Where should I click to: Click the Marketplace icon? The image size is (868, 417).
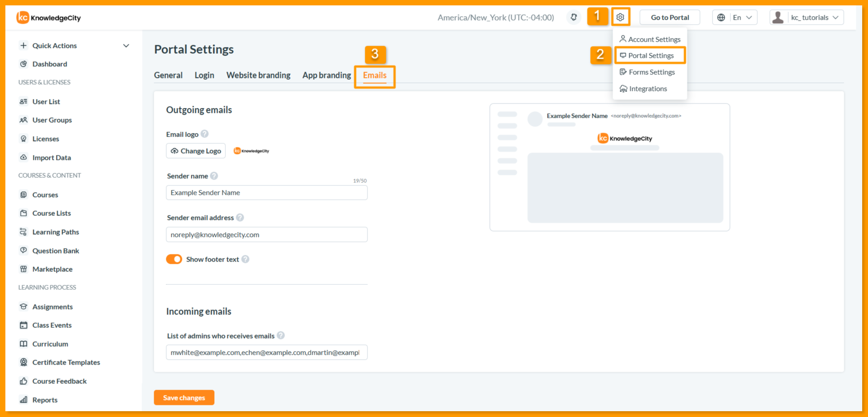pyautogui.click(x=24, y=269)
